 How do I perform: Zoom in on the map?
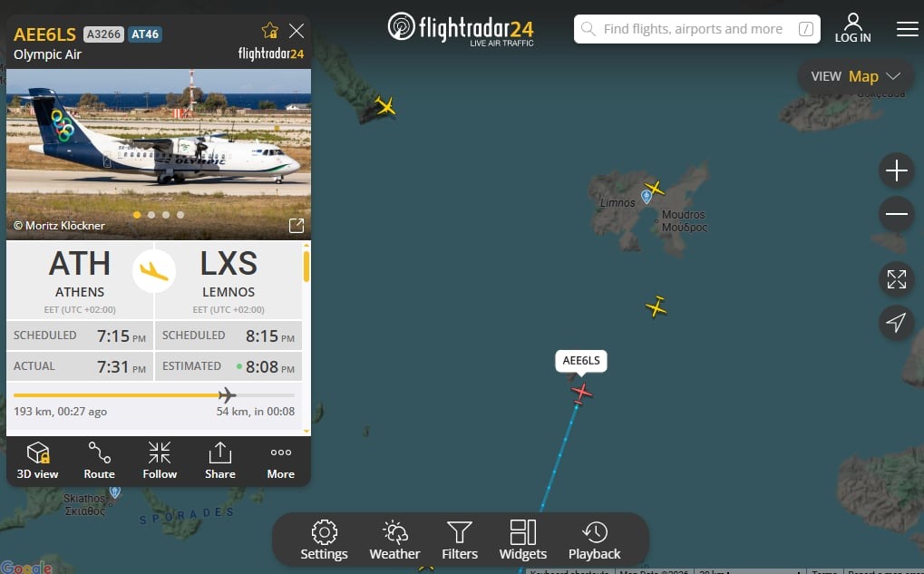click(x=896, y=170)
